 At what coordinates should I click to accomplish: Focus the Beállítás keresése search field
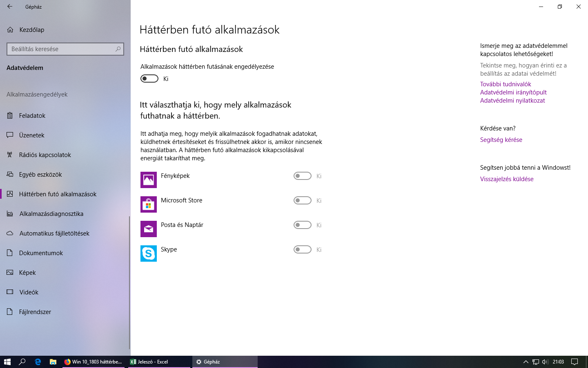[65, 49]
